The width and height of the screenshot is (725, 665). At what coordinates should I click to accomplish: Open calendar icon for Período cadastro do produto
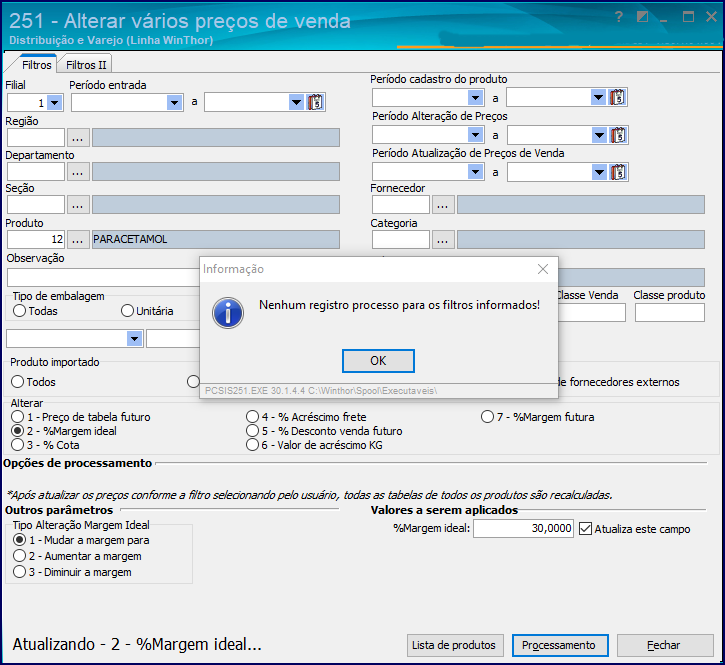pyautogui.click(x=617, y=98)
